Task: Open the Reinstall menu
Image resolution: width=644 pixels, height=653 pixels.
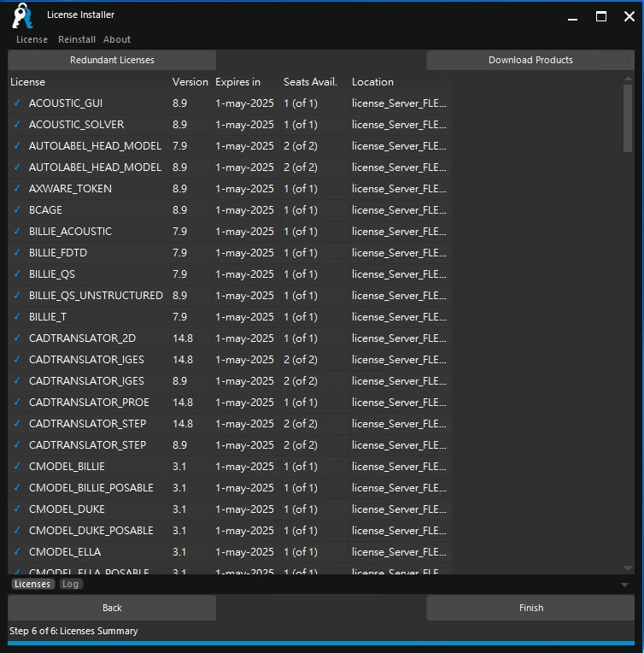Action: pyautogui.click(x=77, y=39)
